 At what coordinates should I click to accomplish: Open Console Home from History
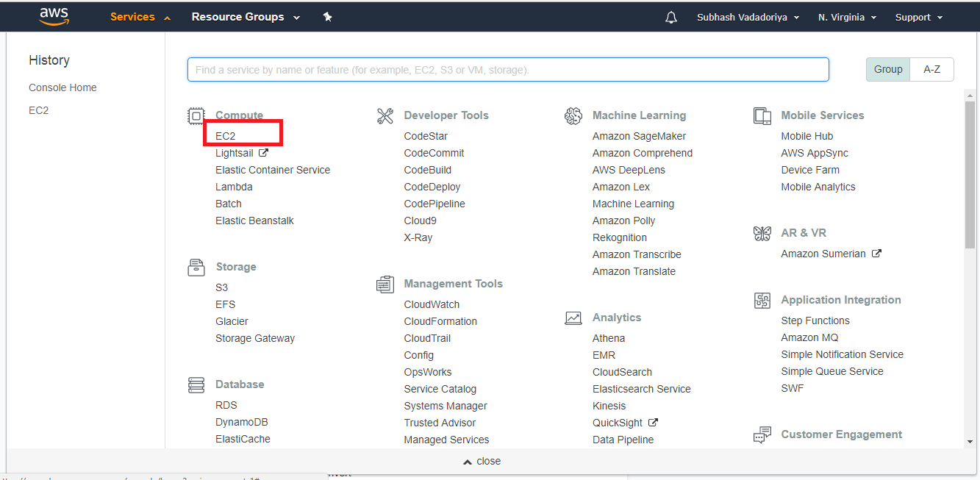point(62,87)
